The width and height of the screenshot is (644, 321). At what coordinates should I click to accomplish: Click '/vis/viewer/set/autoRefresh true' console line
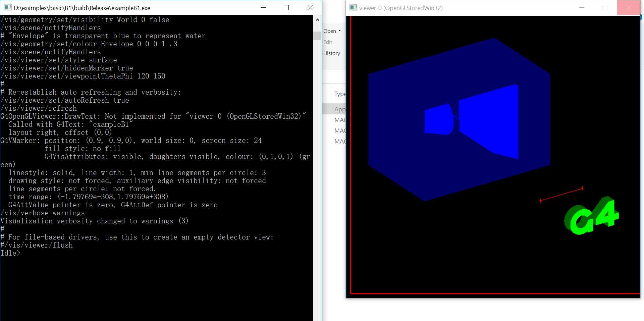[x=65, y=100]
